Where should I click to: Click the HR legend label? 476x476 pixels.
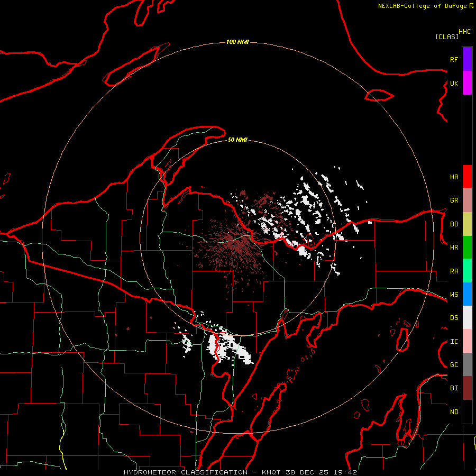(454, 248)
